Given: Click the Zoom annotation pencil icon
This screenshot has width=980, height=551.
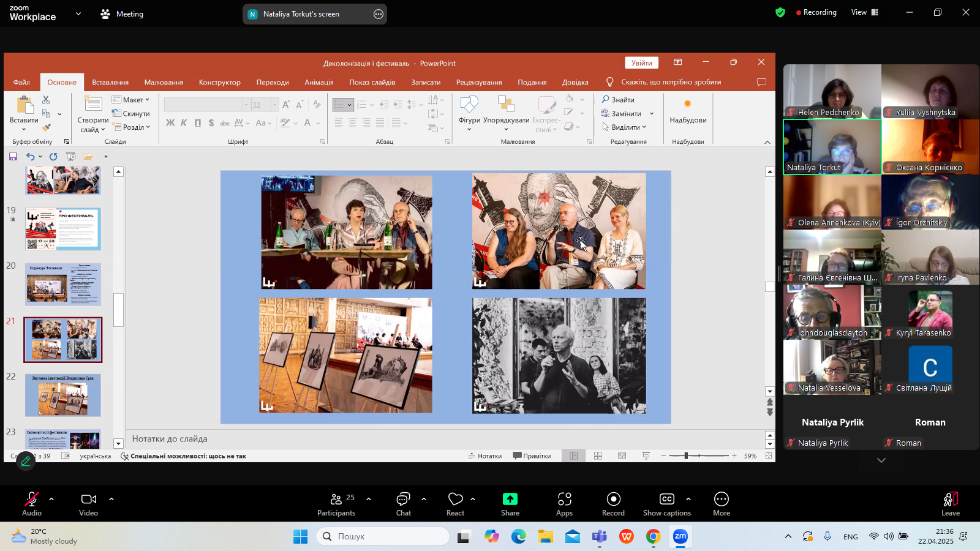Looking at the screenshot, I should [x=26, y=461].
